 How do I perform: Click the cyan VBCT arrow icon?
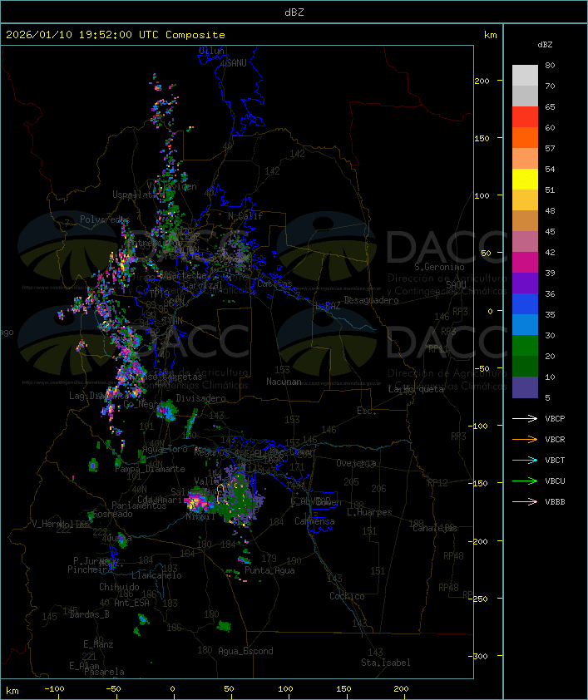tap(526, 461)
